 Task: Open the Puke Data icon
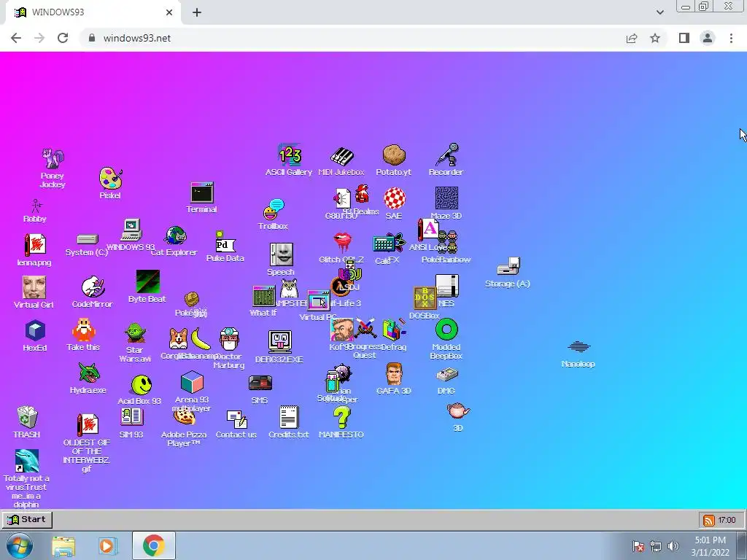(x=225, y=242)
